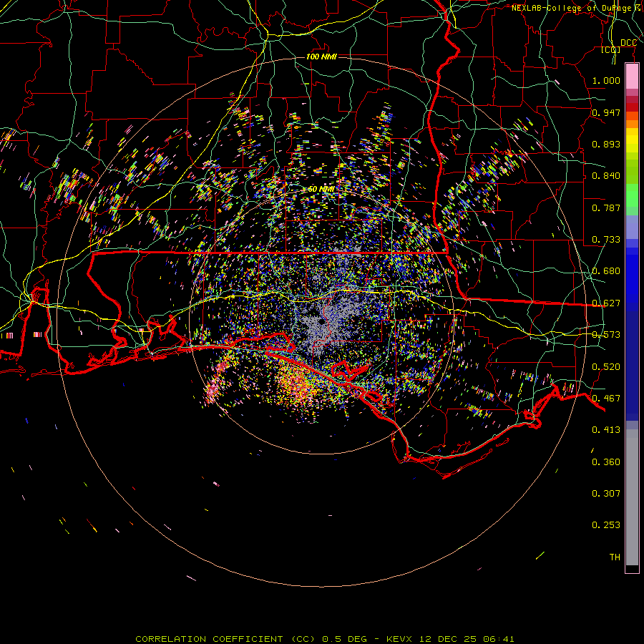
Task: Select the 0.680 scale value
Action: (606, 271)
